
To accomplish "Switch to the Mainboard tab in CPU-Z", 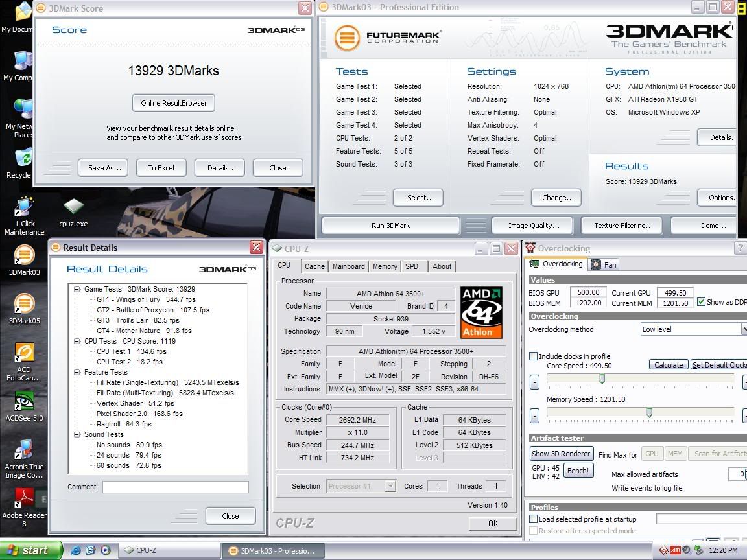I will (348, 266).
